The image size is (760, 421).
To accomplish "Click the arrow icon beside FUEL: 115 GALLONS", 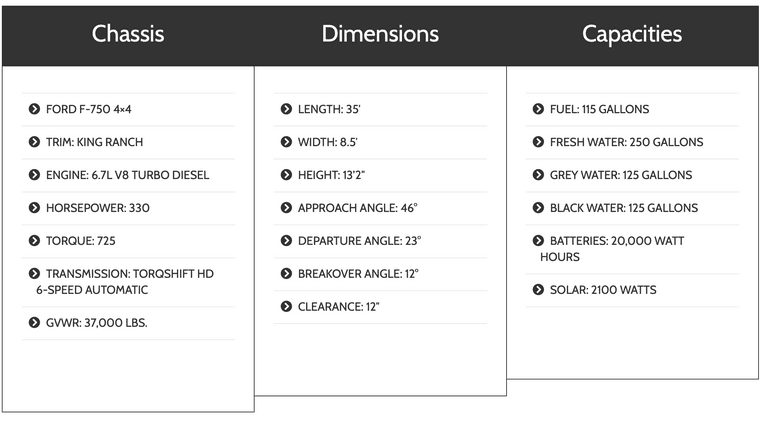I will click(539, 109).
